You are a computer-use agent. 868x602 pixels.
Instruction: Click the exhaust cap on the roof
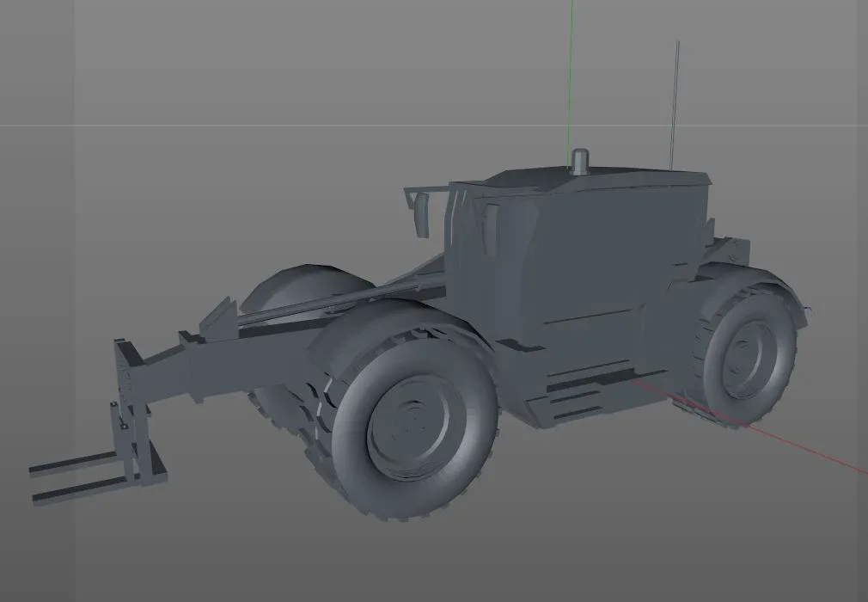coord(579,159)
